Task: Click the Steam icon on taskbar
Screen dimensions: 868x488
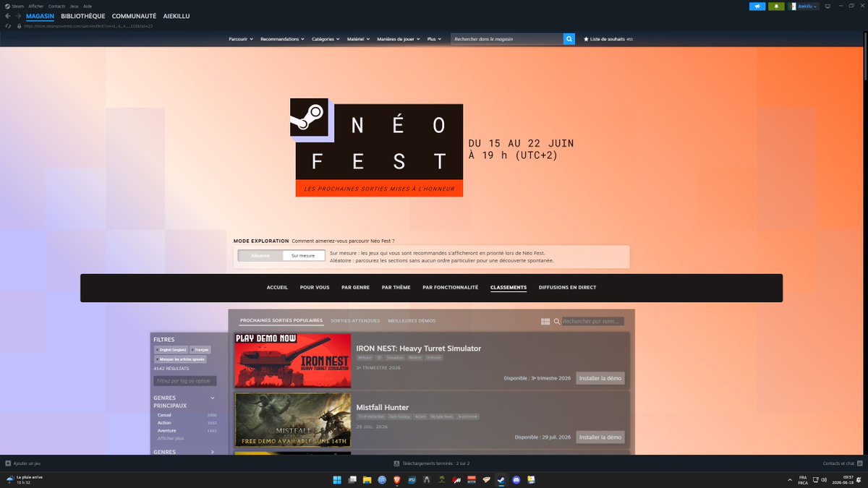Action: [x=501, y=480]
